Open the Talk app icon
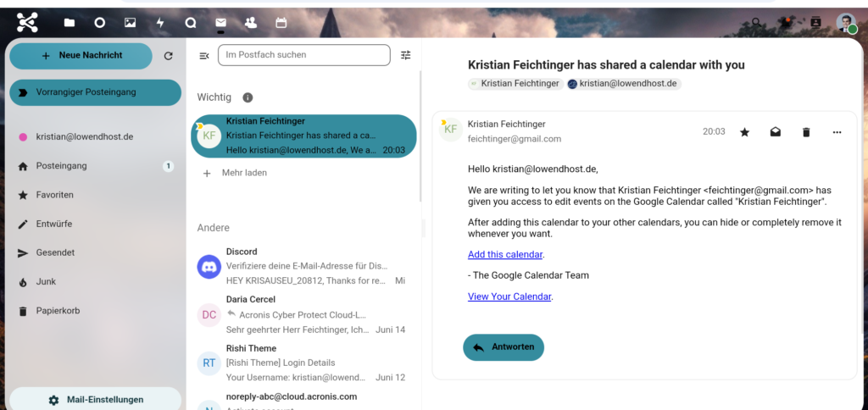The width and height of the screenshot is (868, 410). (x=191, y=23)
